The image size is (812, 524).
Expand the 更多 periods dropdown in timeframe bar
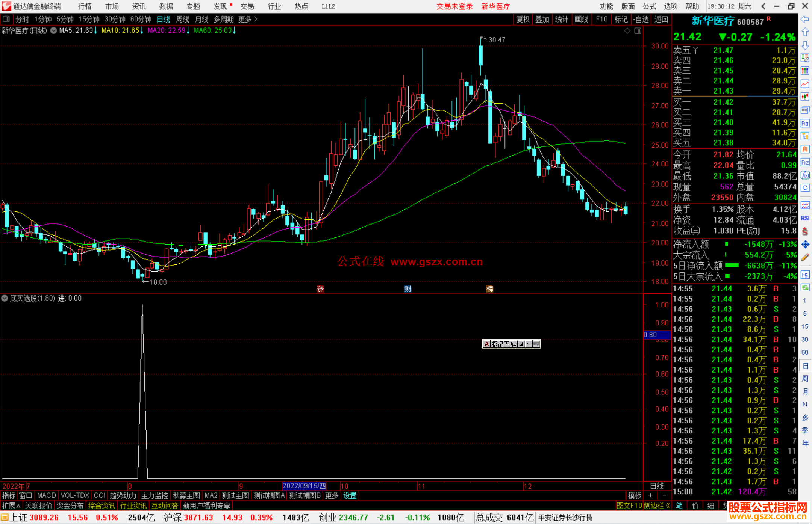(x=248, y=19)
